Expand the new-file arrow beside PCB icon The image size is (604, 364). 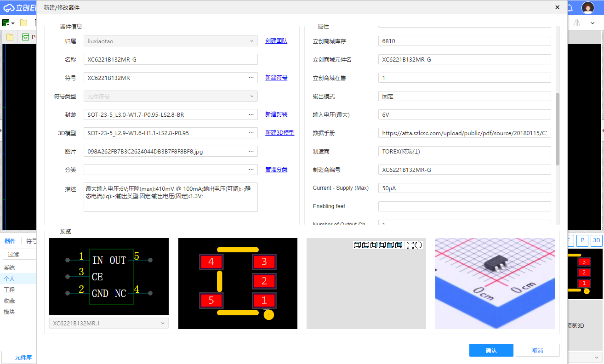tap(13, 23)
